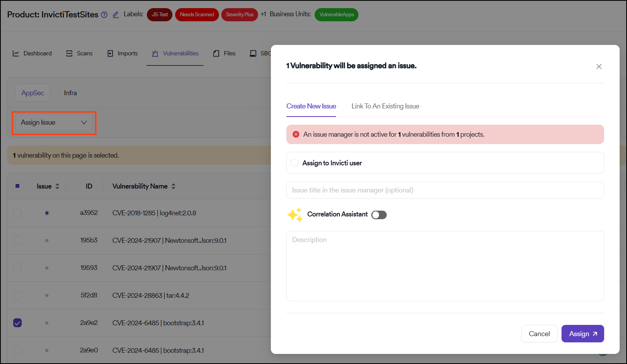The height and width of the screenshot is (364, 627).
Task: Enable the Correlation Assistant toggle
Action: (x=379, y=215)
